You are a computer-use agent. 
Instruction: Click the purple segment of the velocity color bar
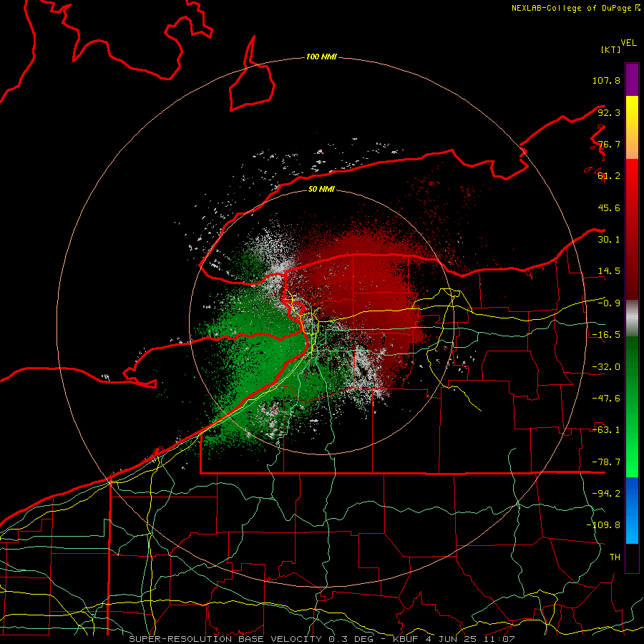[x=632, y=79]
